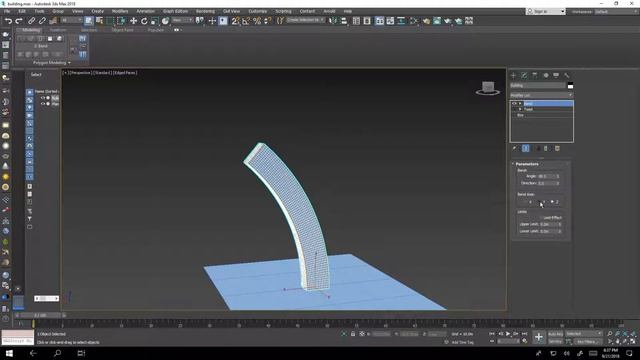Click the Align tool icon
The width and height of the screenshot is (640, 360).
(344, 21)
